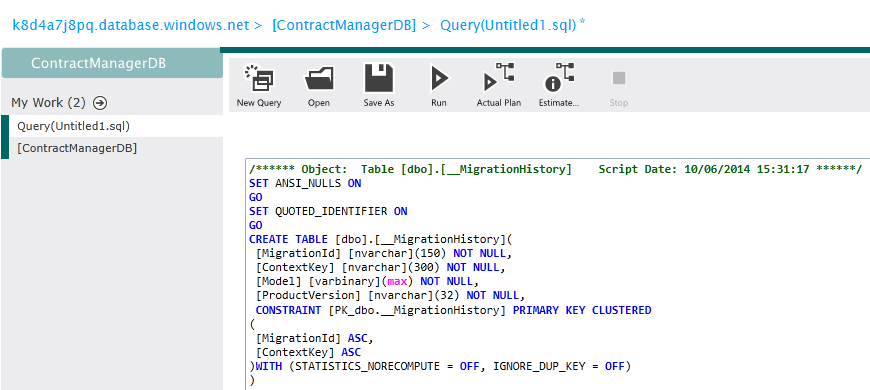Click the [MigrationId] ASC line
Screen dimensions: 870x390
(x=314, y=338)
